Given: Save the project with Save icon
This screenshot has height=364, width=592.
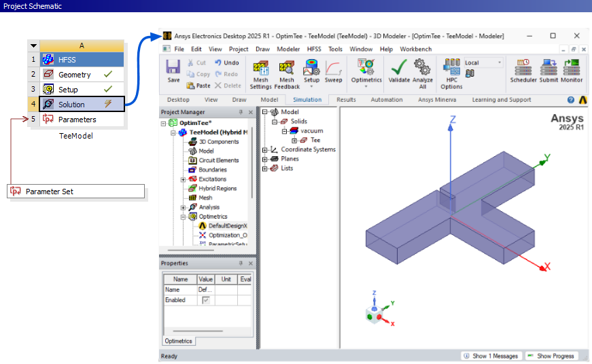Looking at the screenshot, I should [x=173, y=71].
